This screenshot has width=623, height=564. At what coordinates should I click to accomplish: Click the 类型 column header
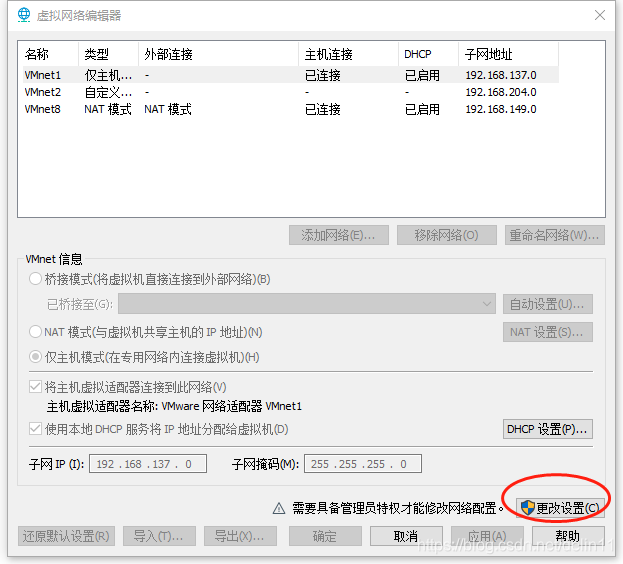(108, 54)
